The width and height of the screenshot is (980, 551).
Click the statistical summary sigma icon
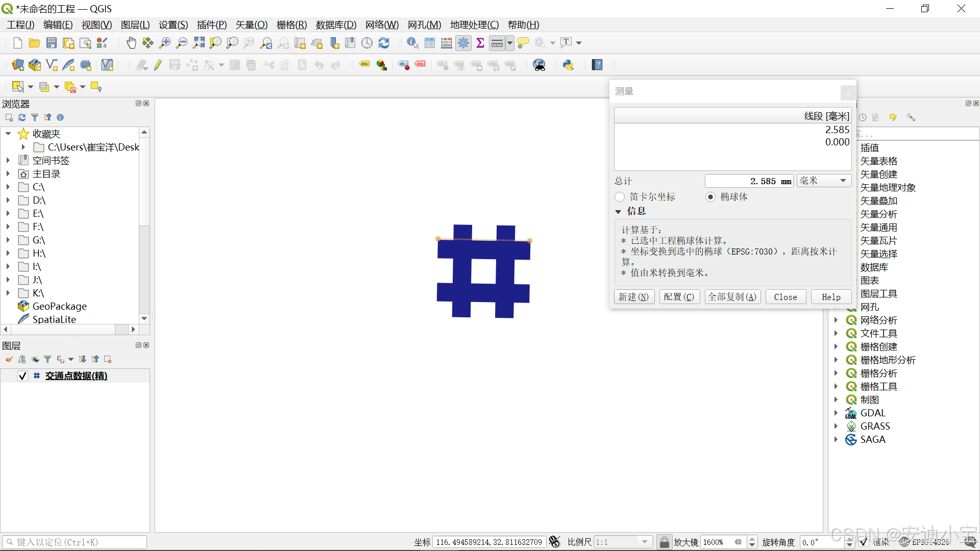pyautogui.click(x=480, y=43)
